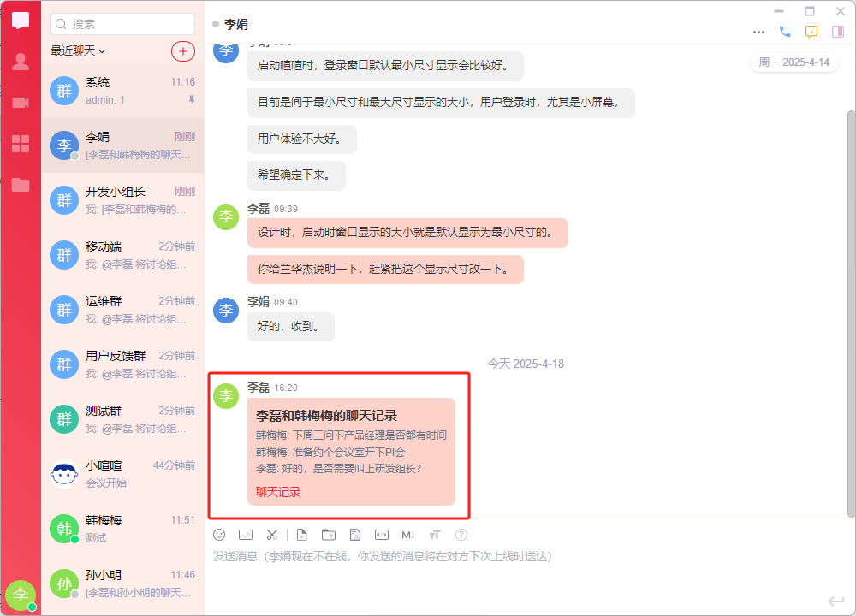Open the three-dot more options menu
This screenshot has width=856, height=616.
[x=758, y=32]
